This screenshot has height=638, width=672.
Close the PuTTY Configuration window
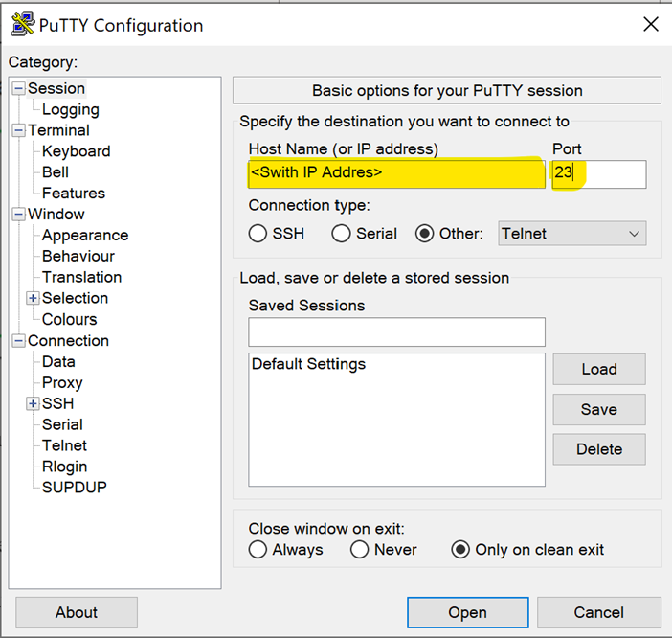click(x=650, y=24)
